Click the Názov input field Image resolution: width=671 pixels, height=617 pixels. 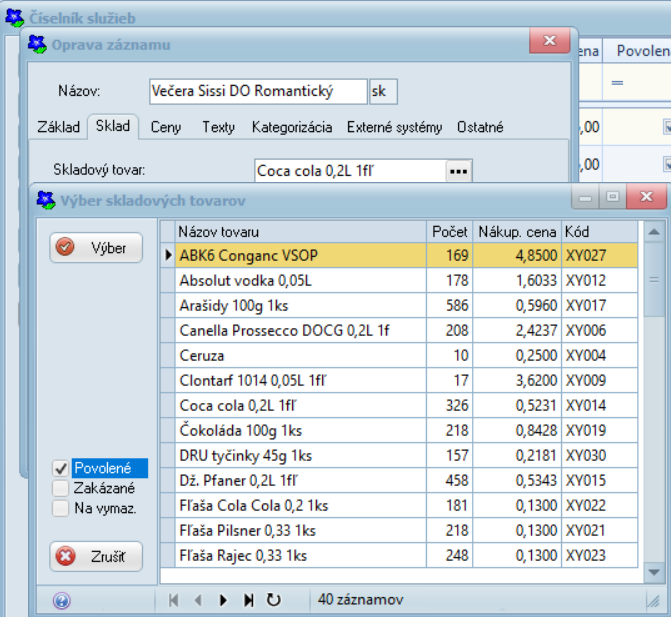coord(258,91)
